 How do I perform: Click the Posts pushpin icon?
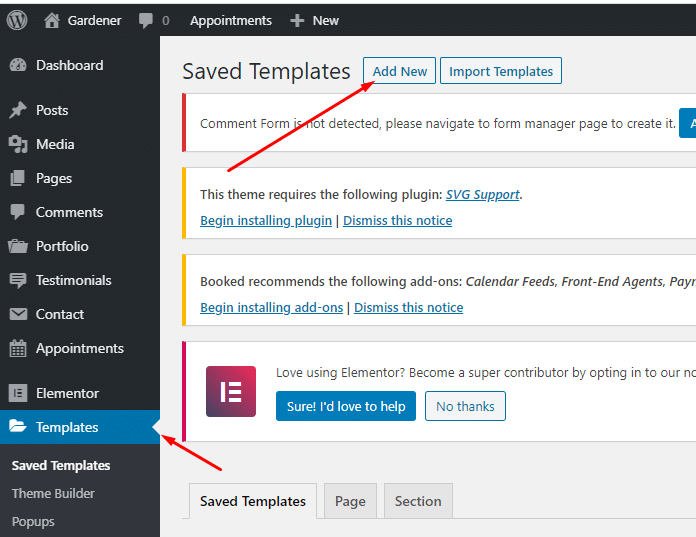tap(18, 110)
